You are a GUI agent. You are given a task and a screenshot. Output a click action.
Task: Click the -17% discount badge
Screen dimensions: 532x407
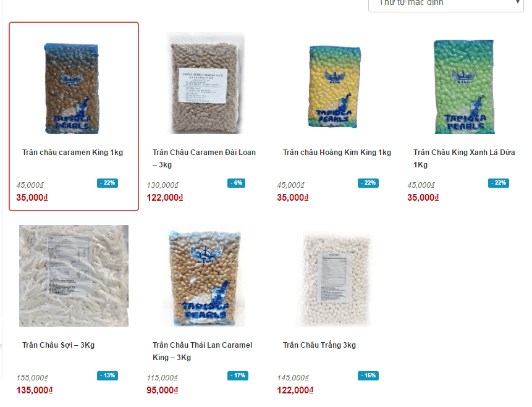pos(238,376)
